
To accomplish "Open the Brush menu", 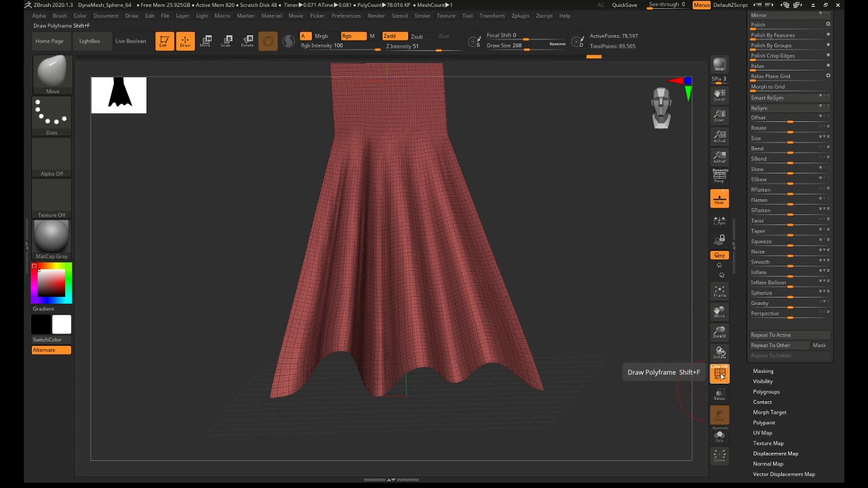I will [60, 16].
